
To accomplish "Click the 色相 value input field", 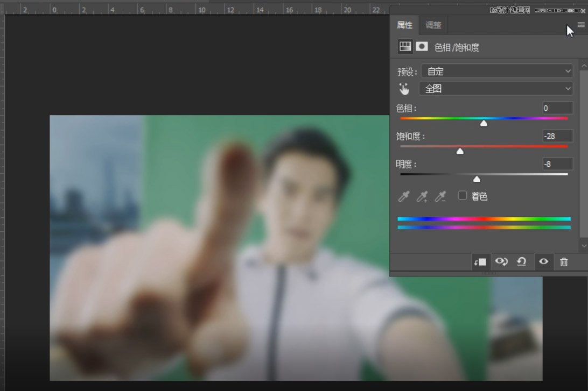I will point(557,108).
